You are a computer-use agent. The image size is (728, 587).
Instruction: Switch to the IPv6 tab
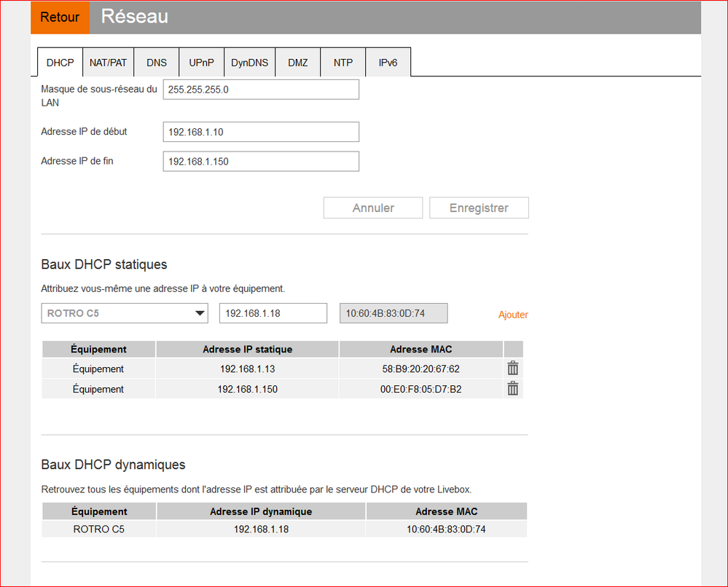pos(387,63)
